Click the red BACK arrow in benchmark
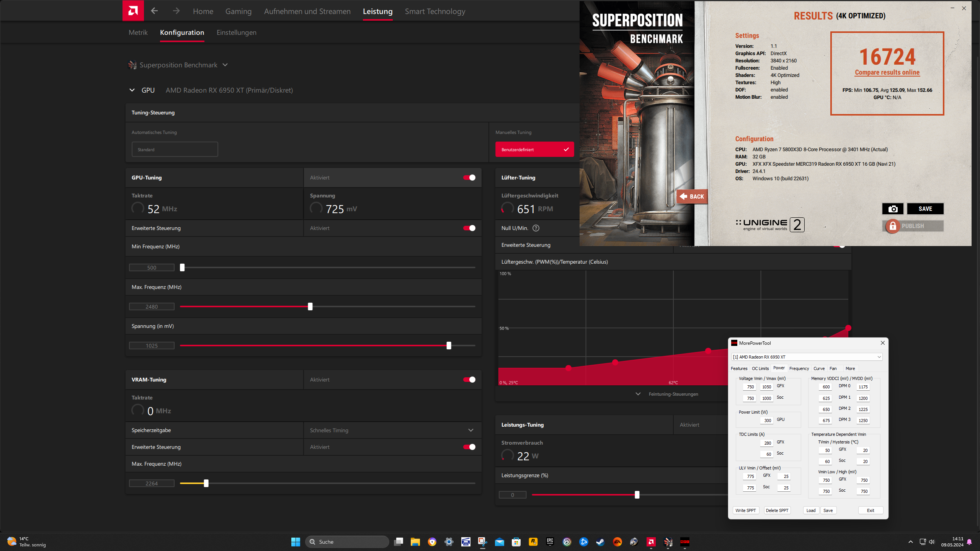Image resolution: width=980 pixels, height=551 pixels. tap(692, 196)
